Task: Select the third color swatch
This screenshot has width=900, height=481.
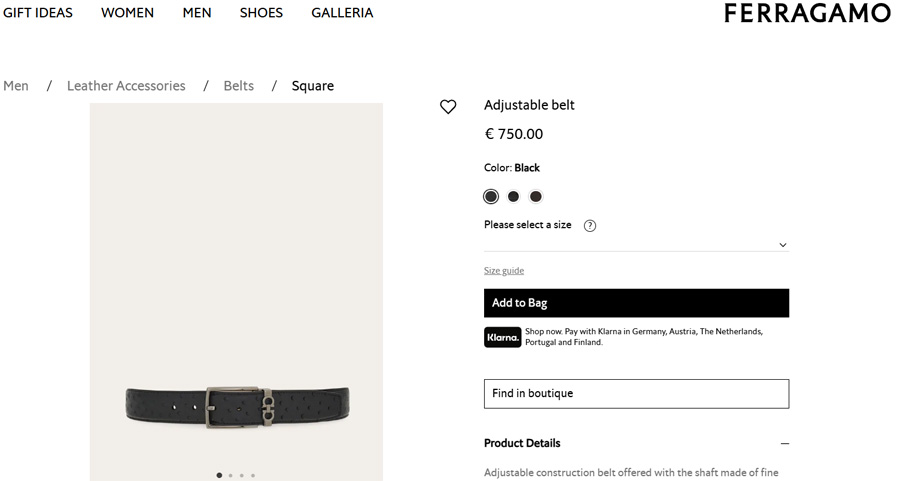Action: [x=536, y=197]
